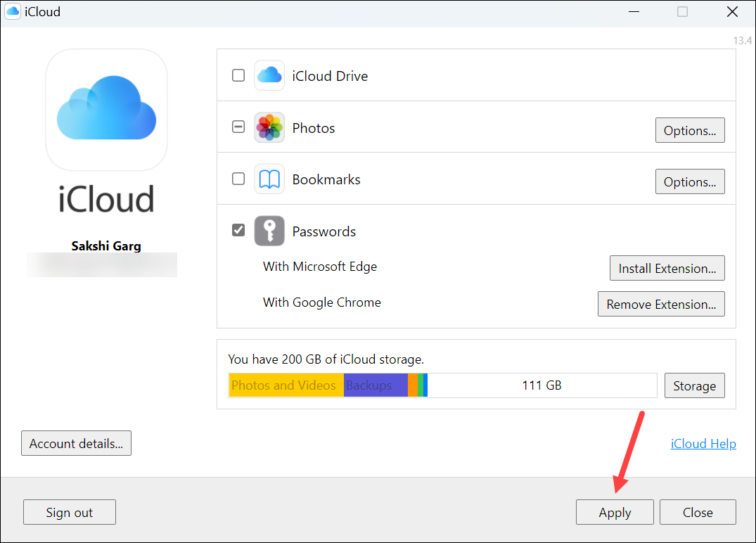Image resolution: width=756 pixels, height=543 pixels.
Task: Click the orange segment of storage bar
Action: click(413, 385)
